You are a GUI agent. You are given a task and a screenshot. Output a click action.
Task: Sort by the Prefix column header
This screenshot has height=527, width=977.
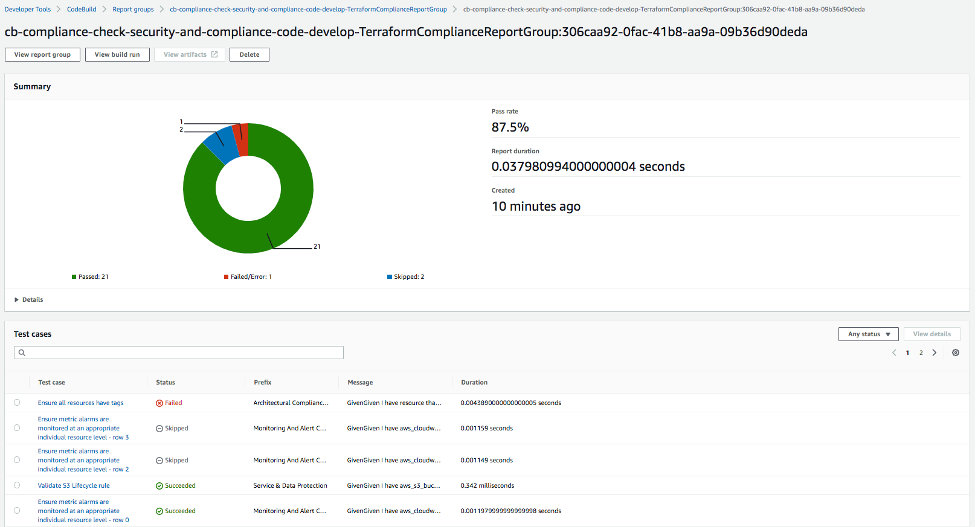click(262, 382)
